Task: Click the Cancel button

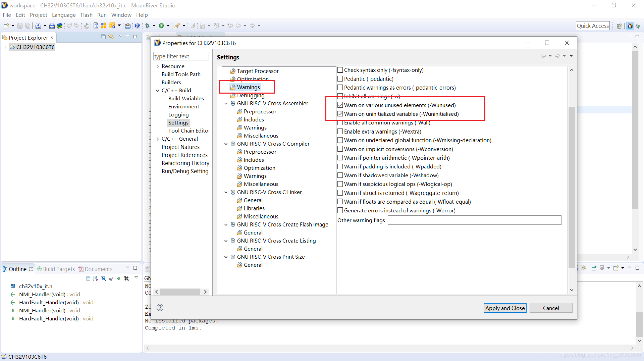Action: [551, 308]
